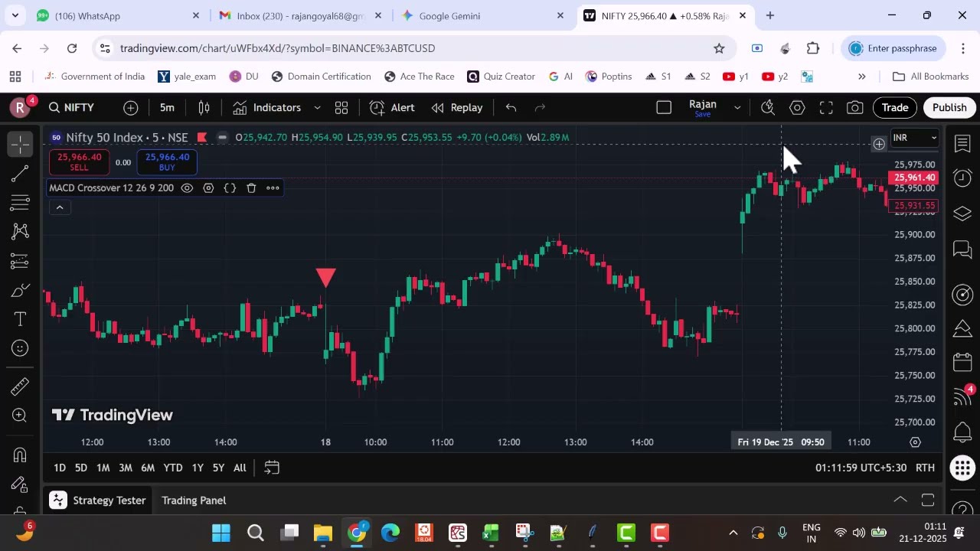Open the user profile menu avatar
The height and width of the screenshot is (551, 980).
[21, 108]
